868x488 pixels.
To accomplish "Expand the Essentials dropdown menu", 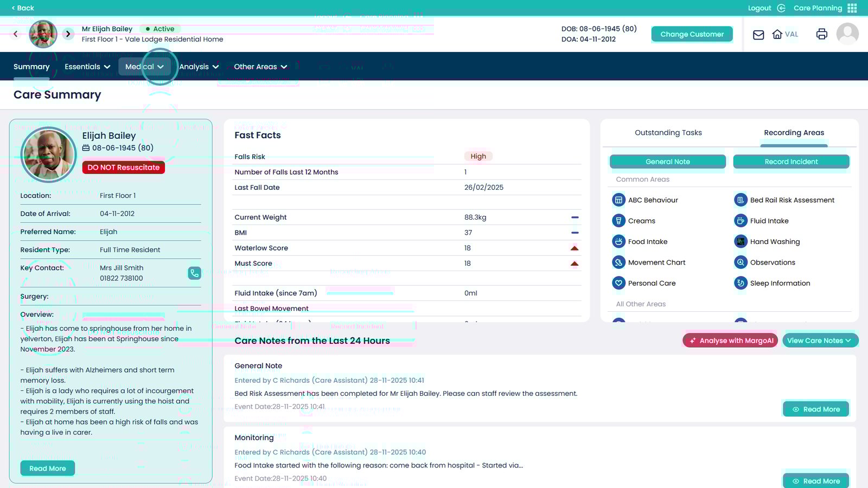I will (87, 67).
